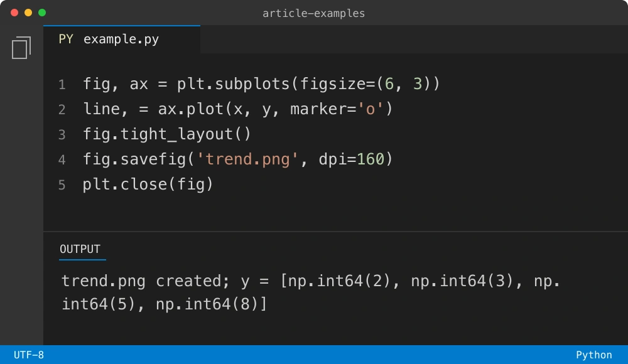This screenshot has height=364, width=628.
Task: Click the 'o' marker string literal
Action: point(371,109)
